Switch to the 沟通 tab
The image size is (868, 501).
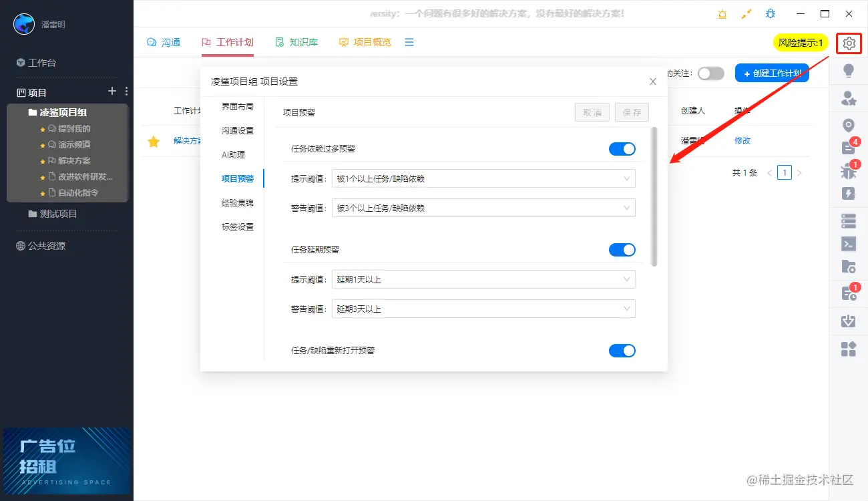pyautogui.click(x=164, y=42)
